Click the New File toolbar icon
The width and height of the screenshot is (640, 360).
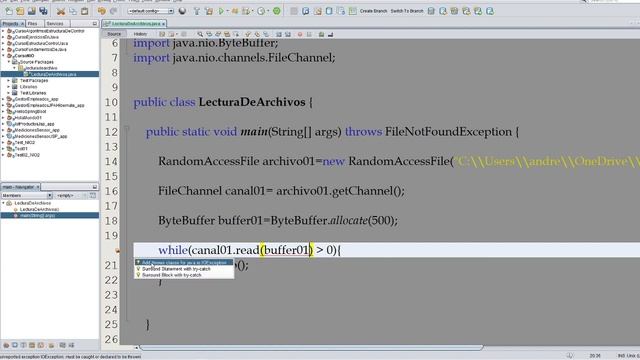9,11
